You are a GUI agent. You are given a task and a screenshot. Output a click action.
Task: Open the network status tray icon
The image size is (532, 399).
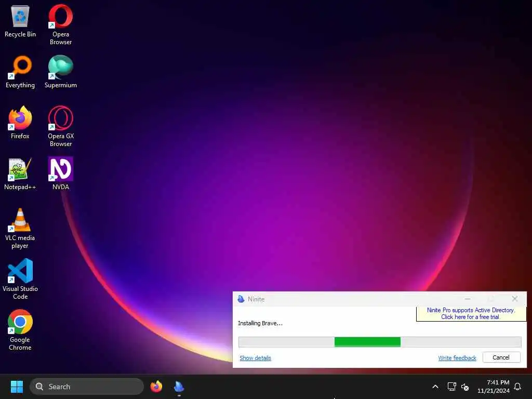[451, 387]
